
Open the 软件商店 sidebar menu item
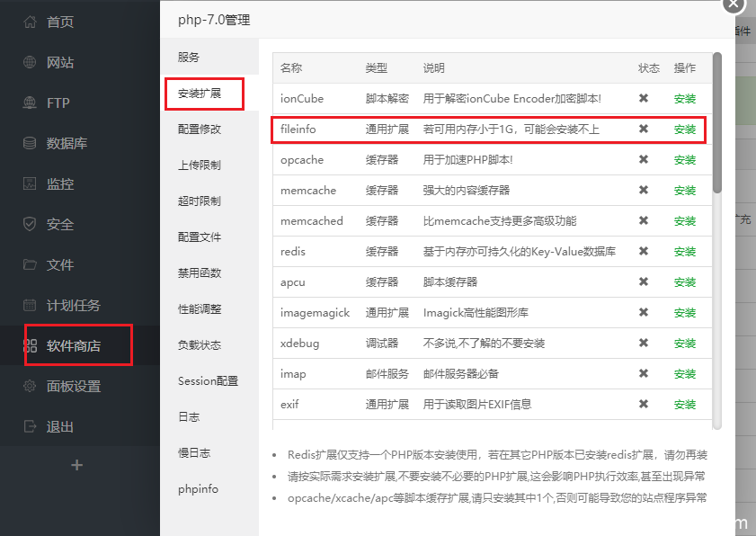point(74,345)
